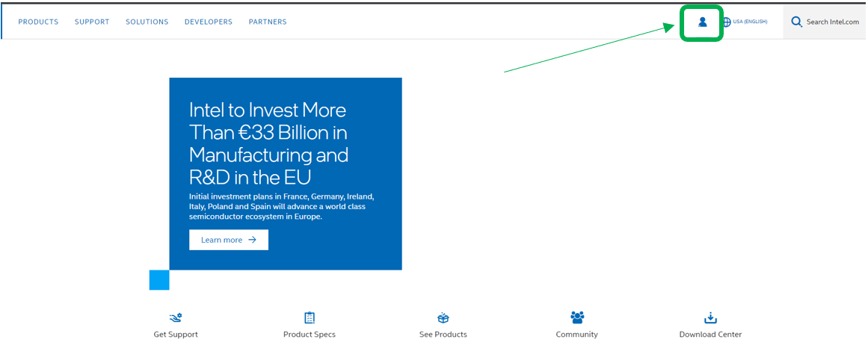The width and height of the screenshot is (868, 357).
Task: Click the magnifying glass search icon
Action: click(x=796, y=22)
